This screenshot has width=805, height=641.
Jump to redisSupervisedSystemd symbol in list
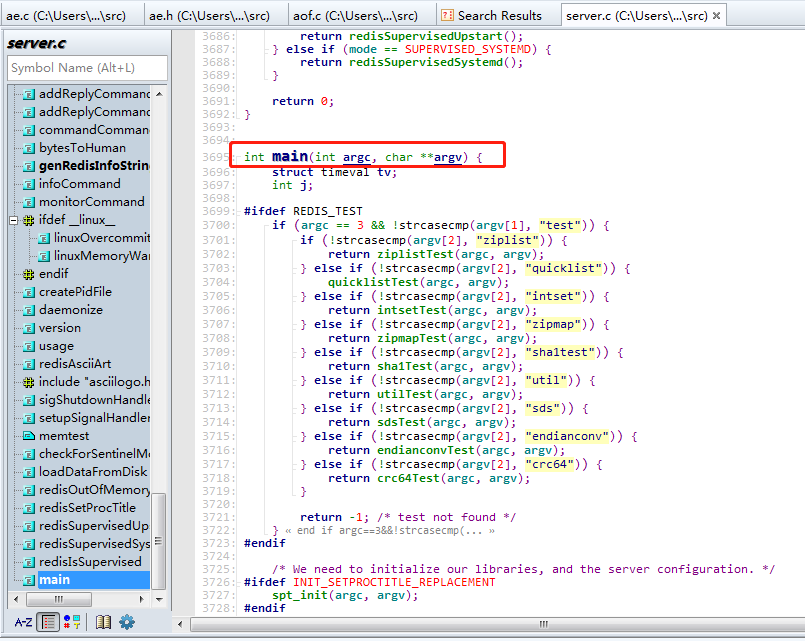click(94, 544)
